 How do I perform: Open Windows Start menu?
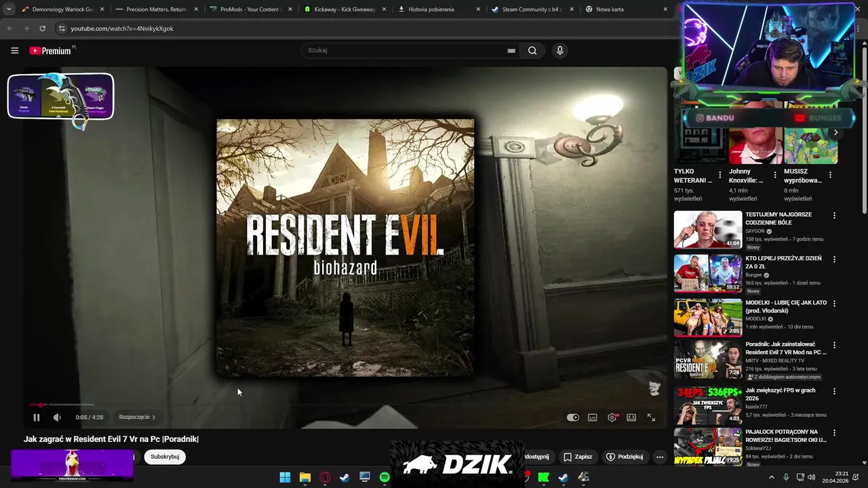pyautogui.click(x=285, y=477)
